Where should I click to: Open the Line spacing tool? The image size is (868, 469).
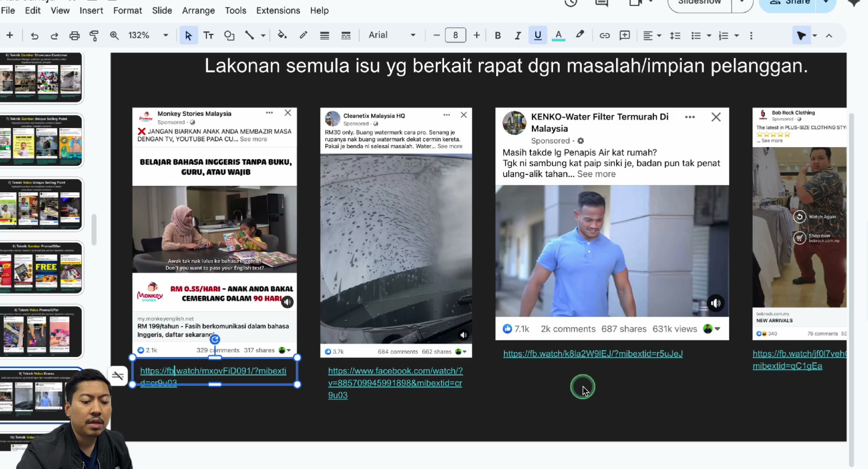click(x=675, y=36)
